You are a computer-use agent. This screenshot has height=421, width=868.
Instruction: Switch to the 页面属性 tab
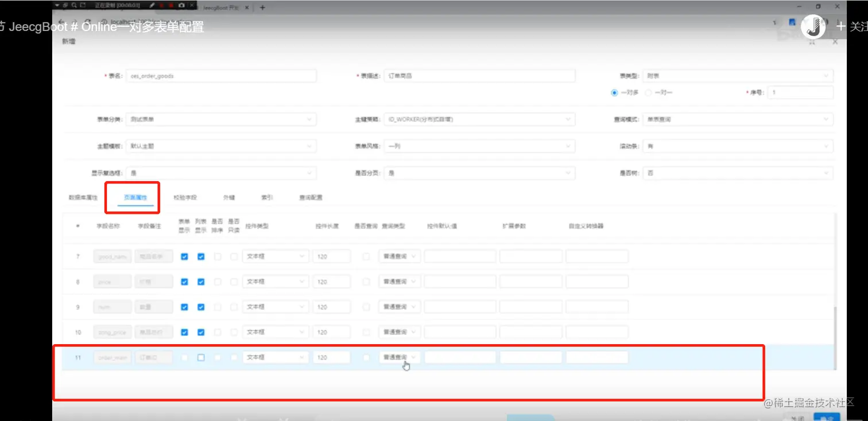point(135,197)
